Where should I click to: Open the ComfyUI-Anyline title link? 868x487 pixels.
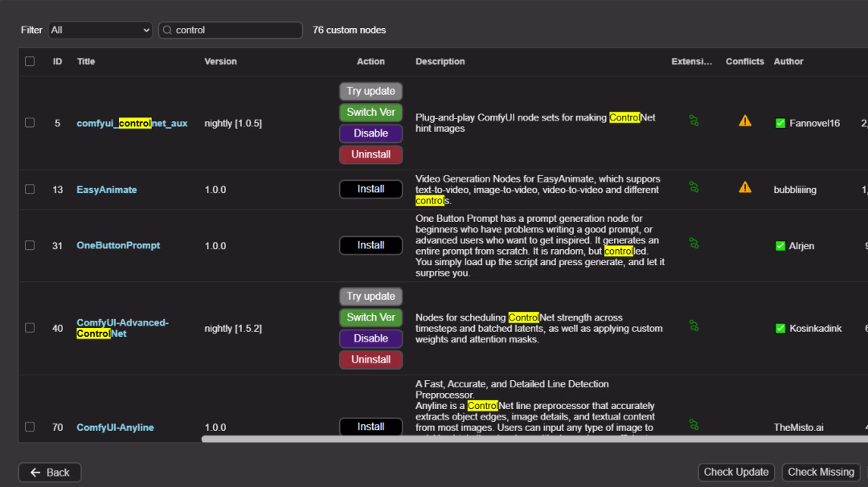(x=115, y=428)
